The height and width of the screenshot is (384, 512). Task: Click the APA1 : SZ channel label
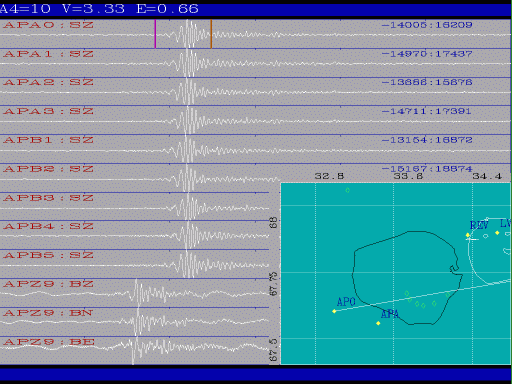48,54
